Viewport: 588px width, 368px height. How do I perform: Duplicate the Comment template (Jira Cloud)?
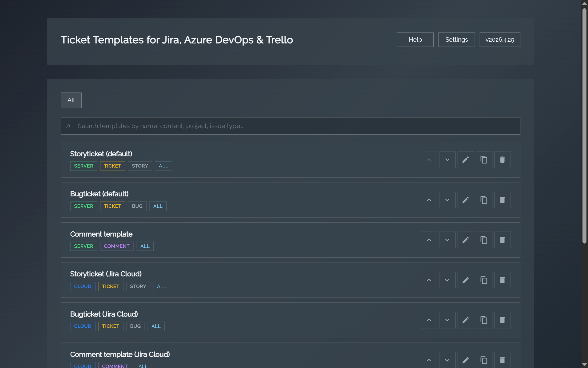pyautogui.click(x=484, y=360)
